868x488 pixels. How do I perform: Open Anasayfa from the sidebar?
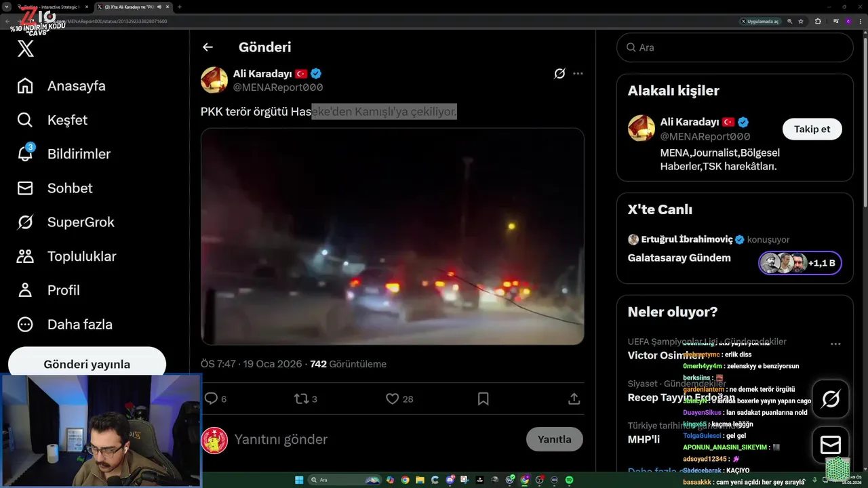[x=61, y=86]
